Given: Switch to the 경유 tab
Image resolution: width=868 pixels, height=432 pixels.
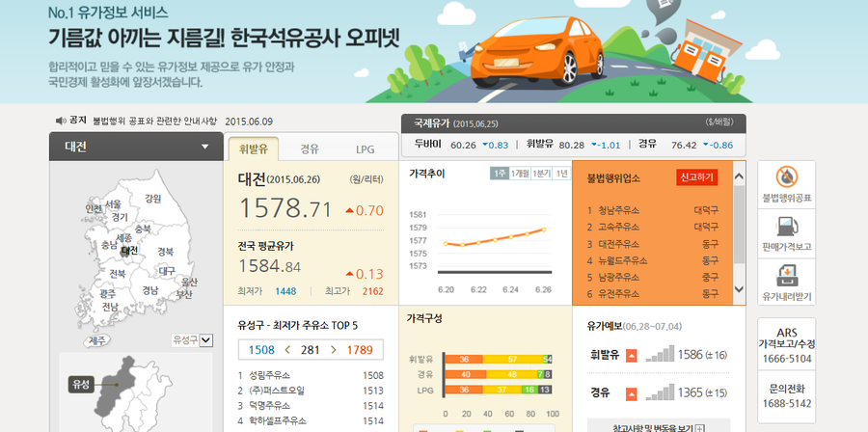Looking at the screenshot, I should pos(310,148).
